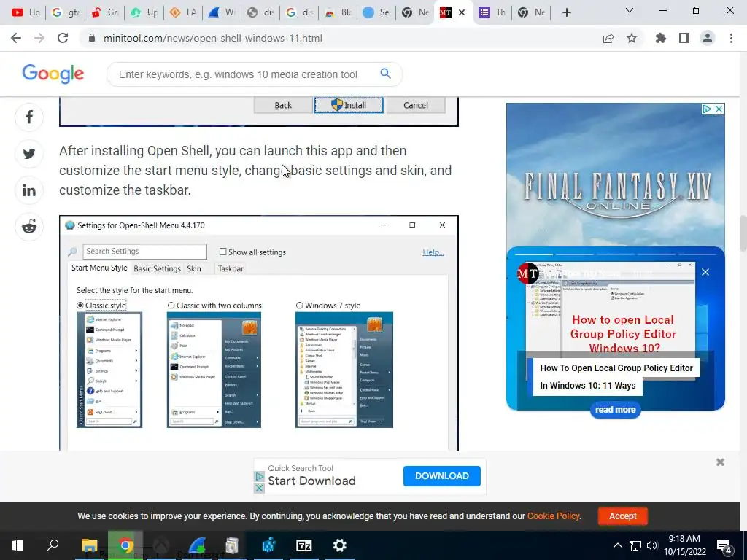Click the Basic Settings tab in screenshot
This screenshot has height=560, width=747.
(158, 268)
